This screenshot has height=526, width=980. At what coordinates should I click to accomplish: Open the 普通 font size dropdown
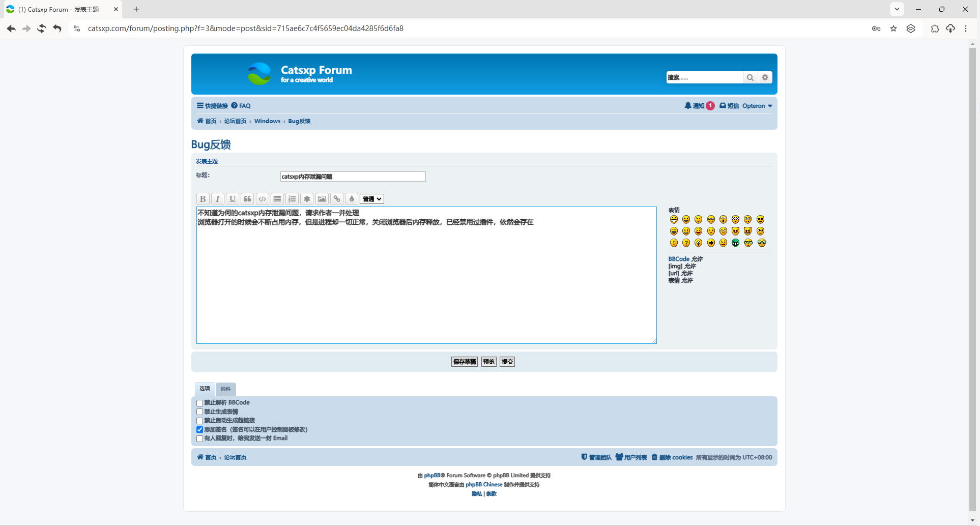coord(372,199)
